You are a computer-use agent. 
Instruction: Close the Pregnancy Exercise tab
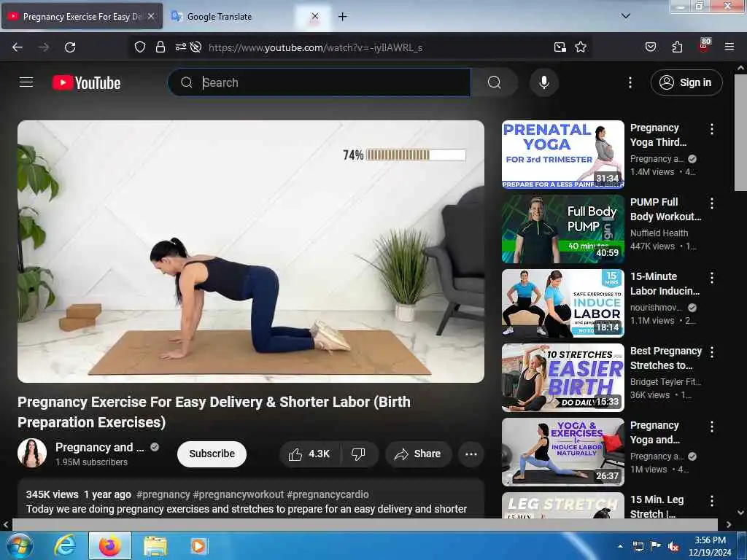(x=151, y=16)
